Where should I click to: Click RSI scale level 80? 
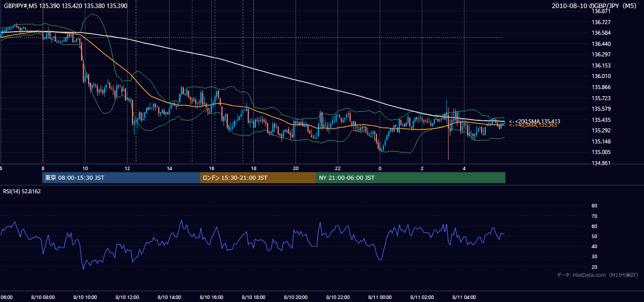click(594, 206)
